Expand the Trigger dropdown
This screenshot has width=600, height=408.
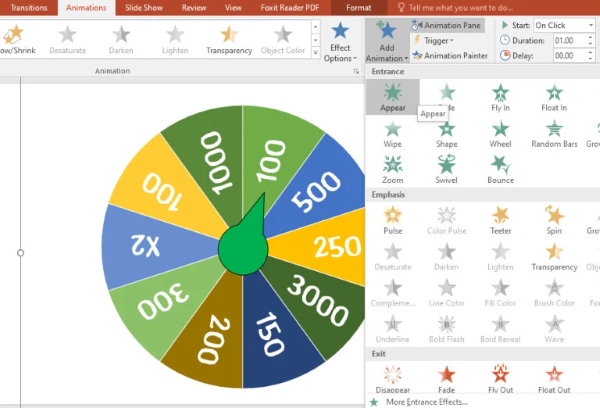[434, 40]
